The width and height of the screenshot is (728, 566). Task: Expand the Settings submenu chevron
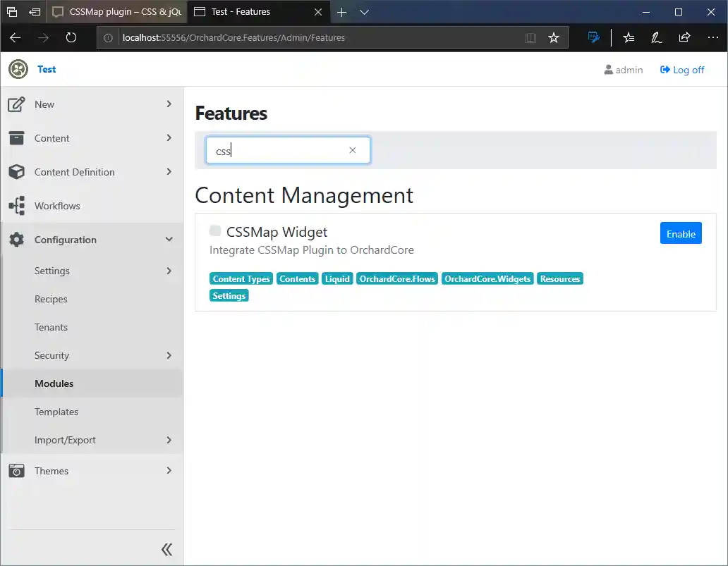click(169, 271)
